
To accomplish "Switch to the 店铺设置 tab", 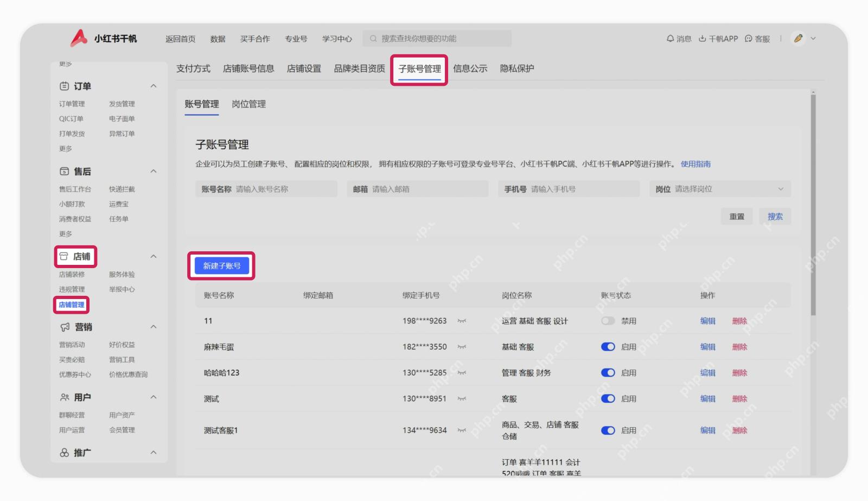I will point(304,68).
